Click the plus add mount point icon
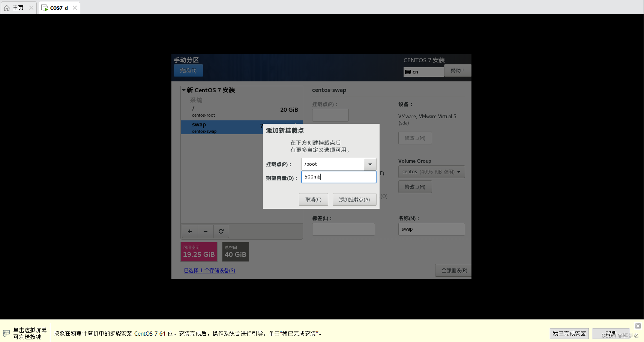Image resolution: width=644 pixels, height=342 pixels. (x=190, y=231)
